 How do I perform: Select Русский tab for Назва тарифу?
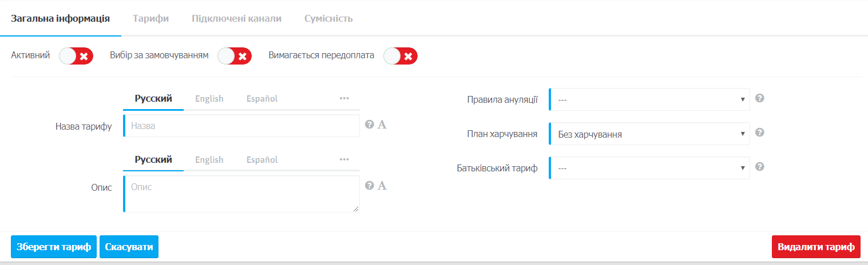tap(153, 98)
